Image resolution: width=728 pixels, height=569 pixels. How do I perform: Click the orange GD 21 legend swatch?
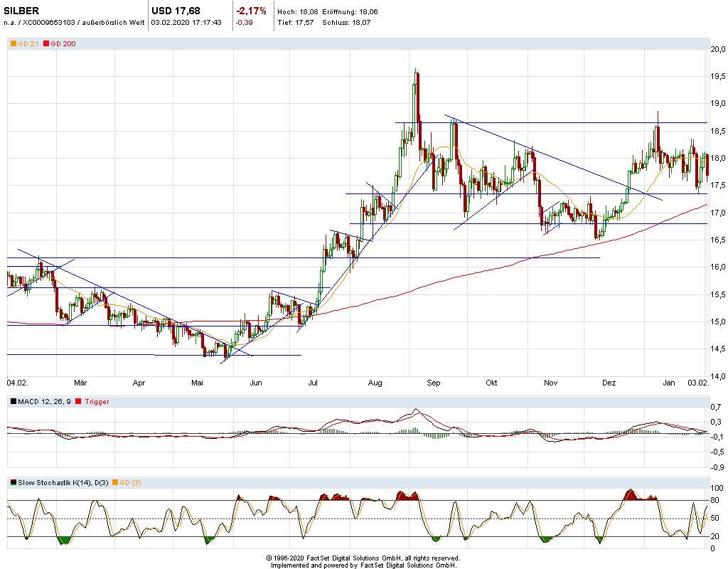point(13,44)
